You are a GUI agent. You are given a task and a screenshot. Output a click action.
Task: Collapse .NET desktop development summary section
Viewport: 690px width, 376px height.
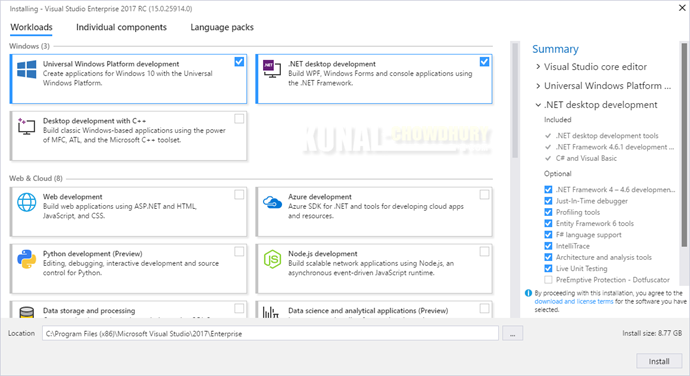tap(538, 105)
